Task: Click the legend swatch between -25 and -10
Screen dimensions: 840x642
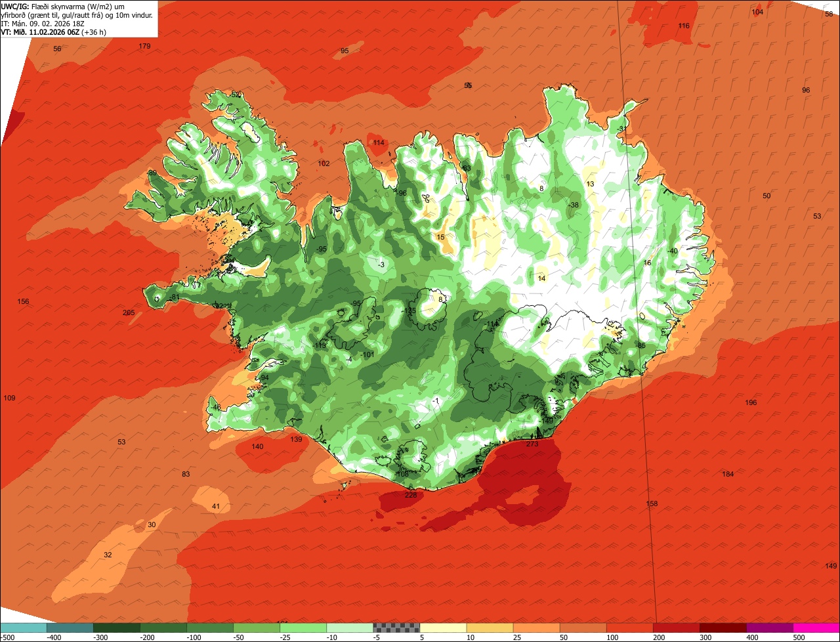Action: tap(303, 628)
